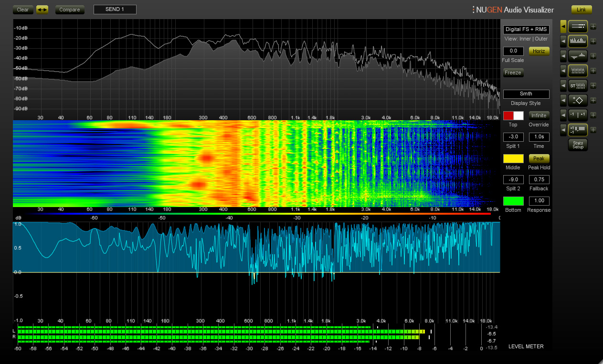Screen dimensions: 603x364
Task: Collapse the top view panel with its arrow
Action: point(563,26)
